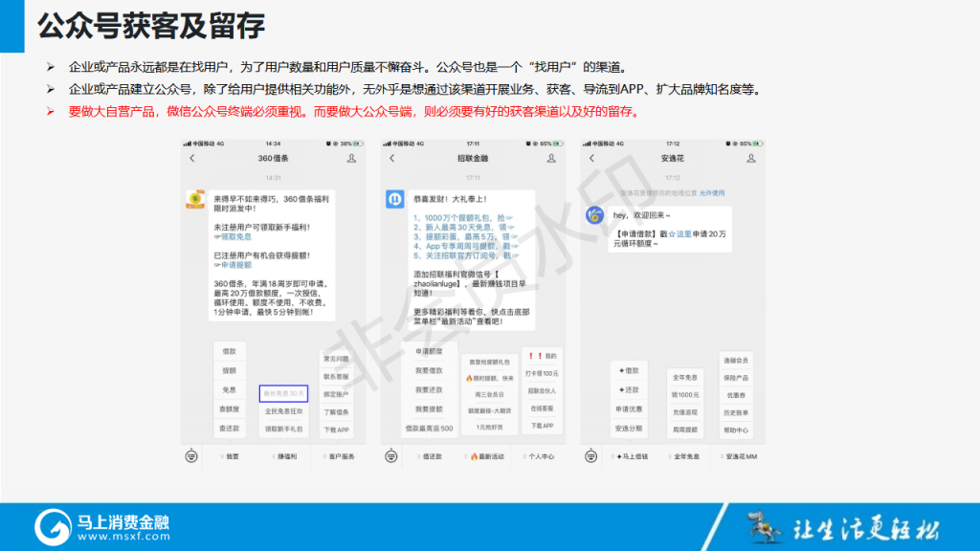Select 我要还款 menu item
Image resolution: width=980 pixels, height=551 pixels.
(429, 390)
